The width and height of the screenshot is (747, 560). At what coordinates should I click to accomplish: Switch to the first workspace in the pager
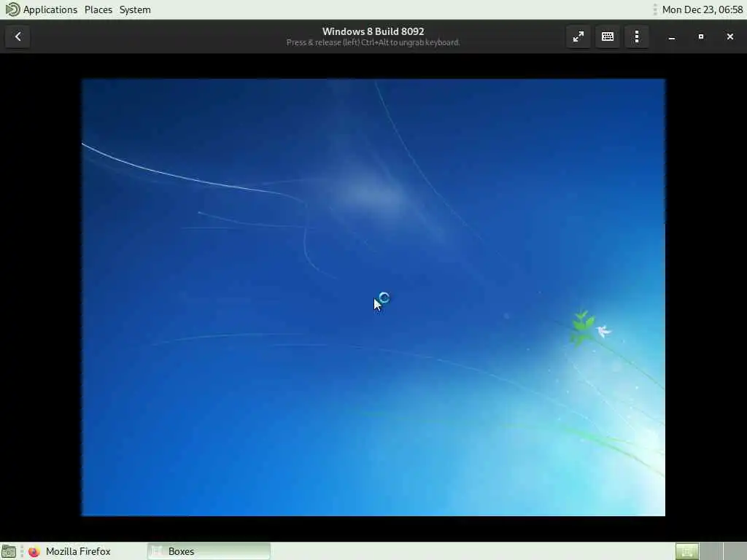click(x=687, y=551)
